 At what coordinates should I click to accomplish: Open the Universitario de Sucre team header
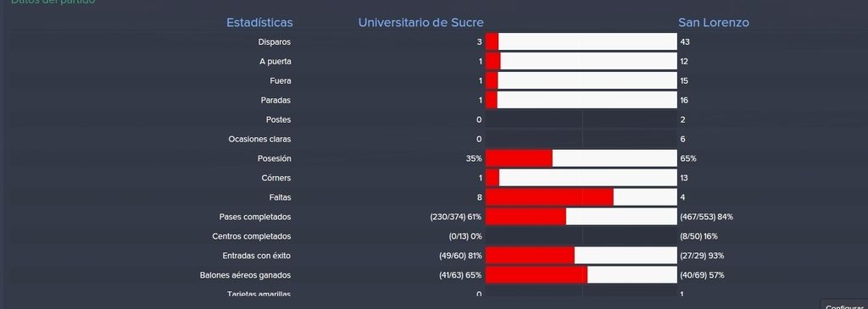point(420,23)
